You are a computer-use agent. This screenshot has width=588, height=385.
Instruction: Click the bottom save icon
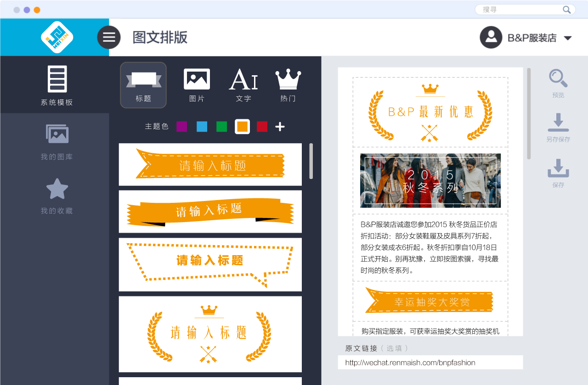tap(558, 168)
